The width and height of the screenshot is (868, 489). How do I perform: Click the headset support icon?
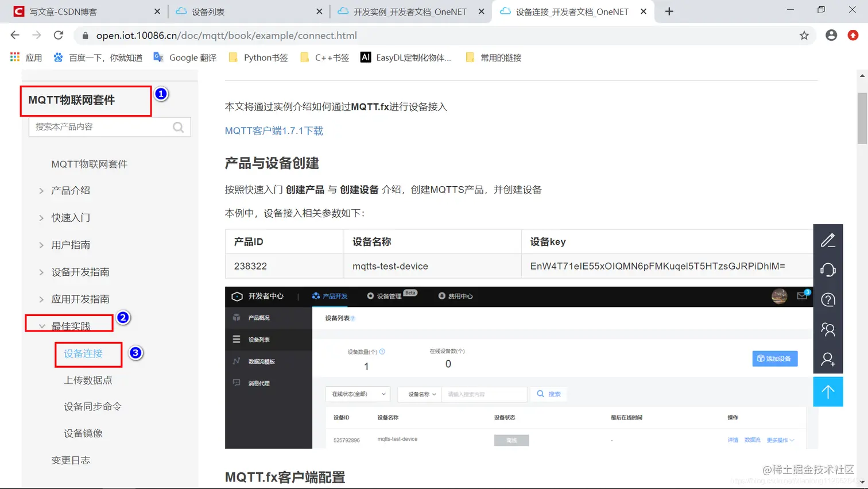pyautogui.click(x=828, y=269)
